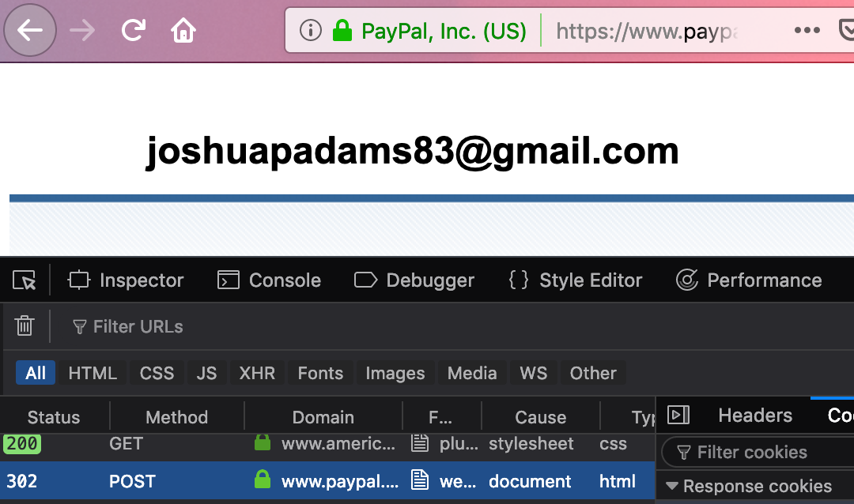Viewport: 854px width, 504px height.
Task: Open the Headers details tab
Action: coord(754,416)
